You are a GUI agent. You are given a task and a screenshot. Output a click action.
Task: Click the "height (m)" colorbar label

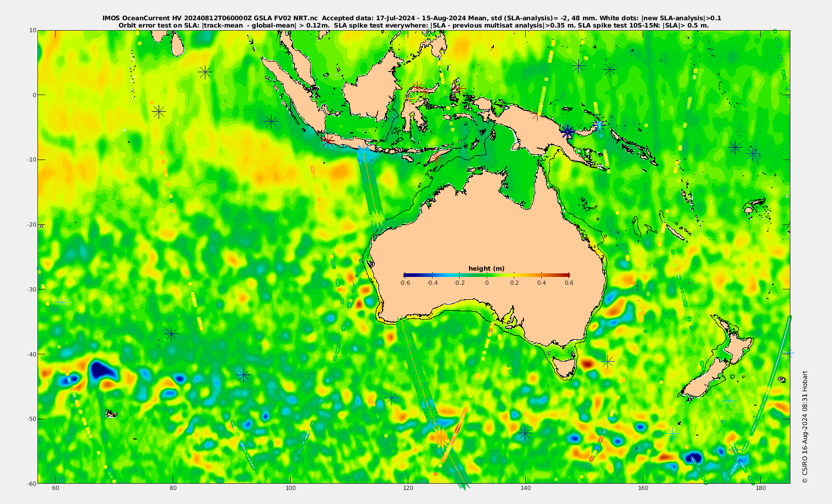pos(486,269)
